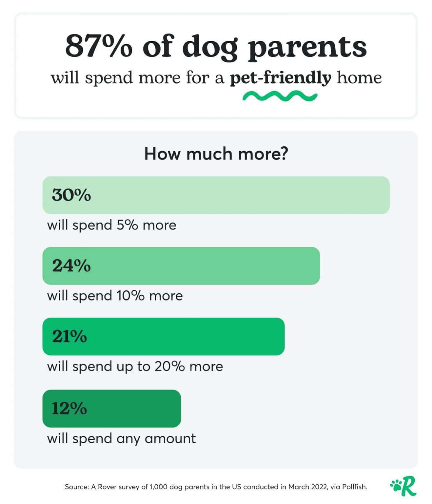Click the 24% percentage label
Image resolution: width=432 pixels, height=504 pixels.
coord(71,265)
